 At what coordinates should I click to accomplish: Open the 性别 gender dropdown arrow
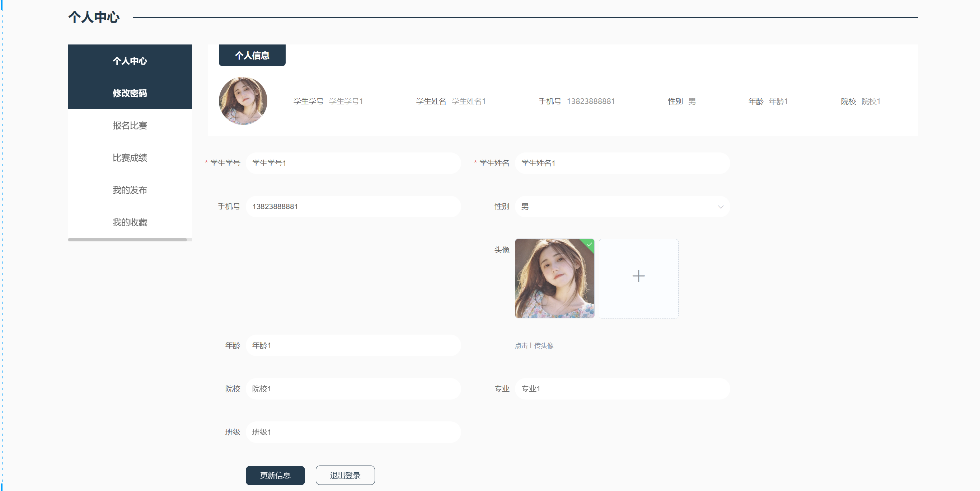pos(720,207)
